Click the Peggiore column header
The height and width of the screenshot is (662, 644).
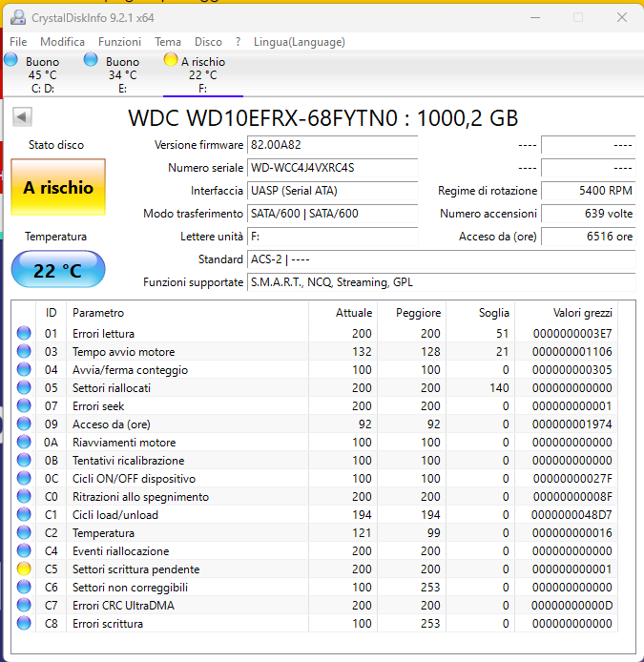[412, 313]
